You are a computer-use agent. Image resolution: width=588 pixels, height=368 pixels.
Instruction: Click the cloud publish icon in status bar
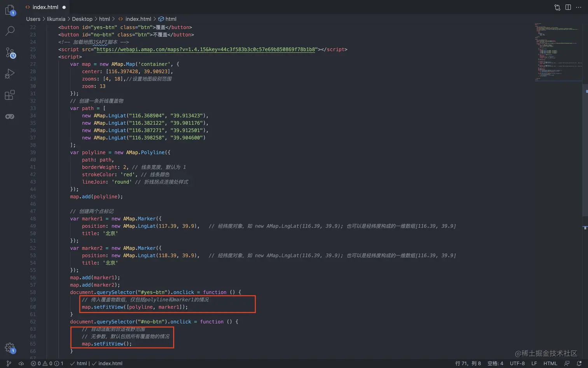[21, 363]
